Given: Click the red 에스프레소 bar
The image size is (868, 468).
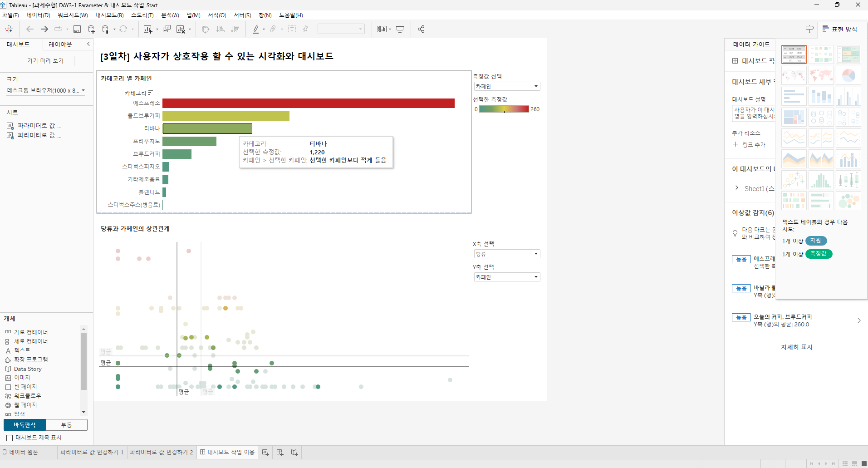Looking at the screenshot, I should [x=309, y=103].
